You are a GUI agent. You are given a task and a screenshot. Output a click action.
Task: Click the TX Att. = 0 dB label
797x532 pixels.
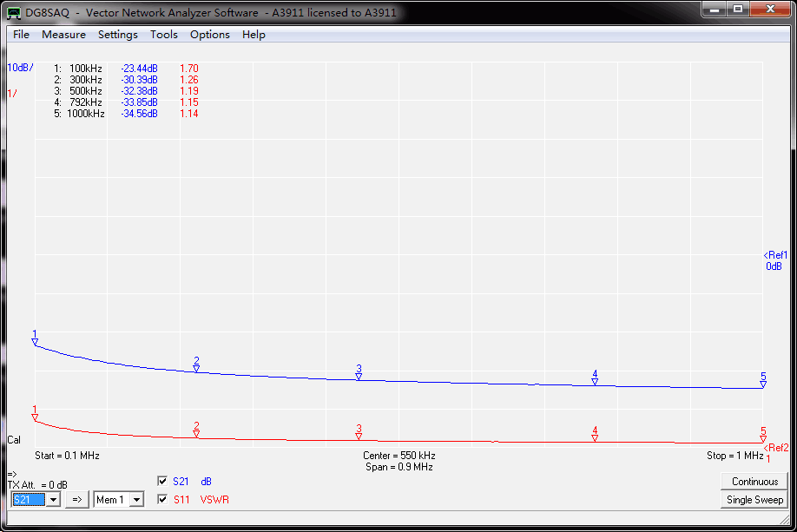pyautogui.click(x=37, y=485)
